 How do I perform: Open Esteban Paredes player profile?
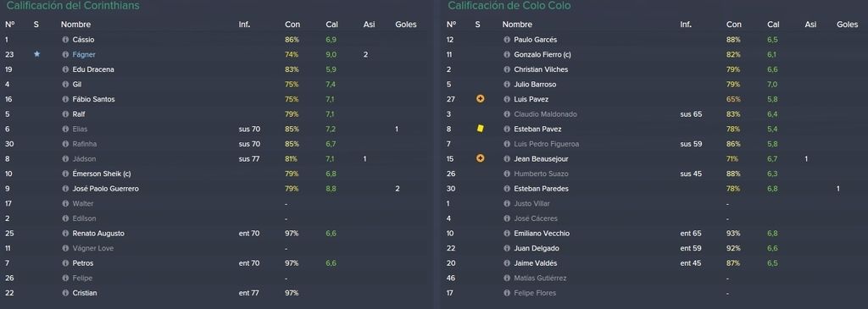541,189
